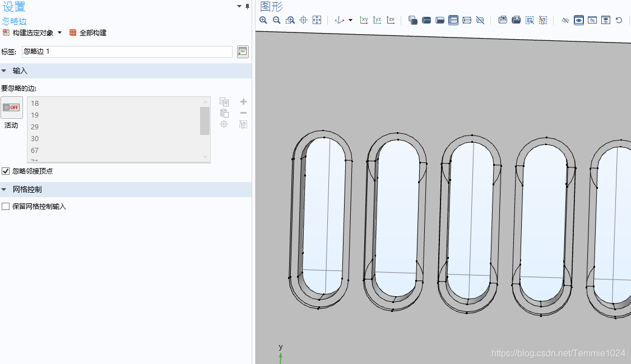Click the Zoom Extents icon
This screenshot has height=364, width=631.
coord(317,20)
